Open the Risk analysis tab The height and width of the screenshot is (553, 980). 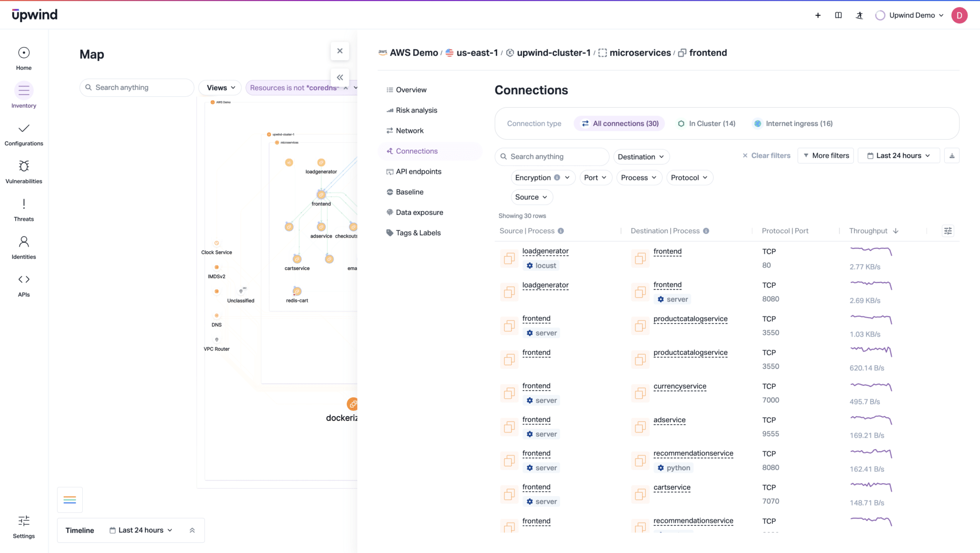[416, 110]
